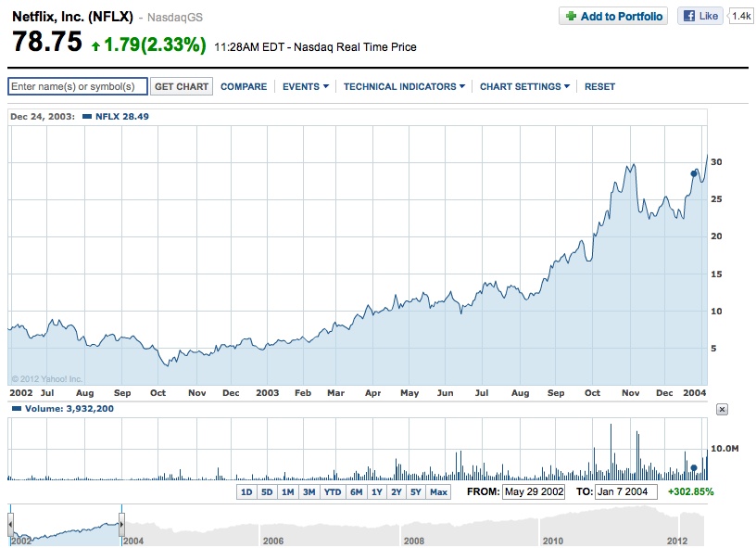Click 2012 on the overview timeline
This screenshot has height=548, width=756.
pyautogui.click(x=677, y=541)
